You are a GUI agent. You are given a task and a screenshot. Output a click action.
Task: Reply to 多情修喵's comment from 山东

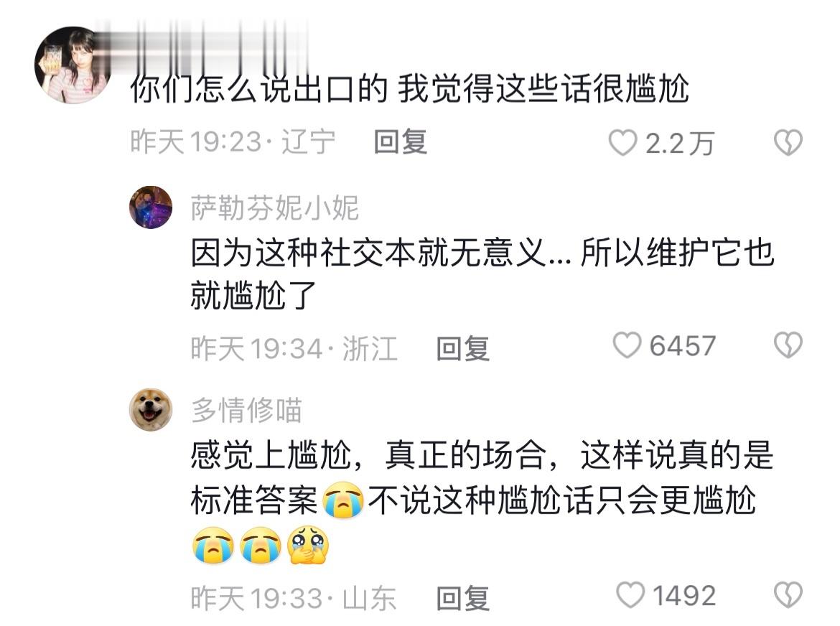(x=463, y=598)
